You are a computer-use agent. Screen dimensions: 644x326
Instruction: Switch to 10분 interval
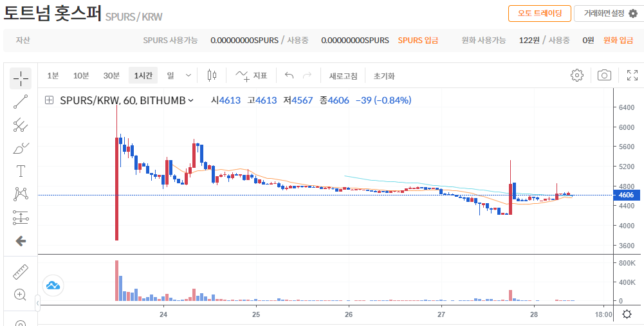(x=81, y=75)
